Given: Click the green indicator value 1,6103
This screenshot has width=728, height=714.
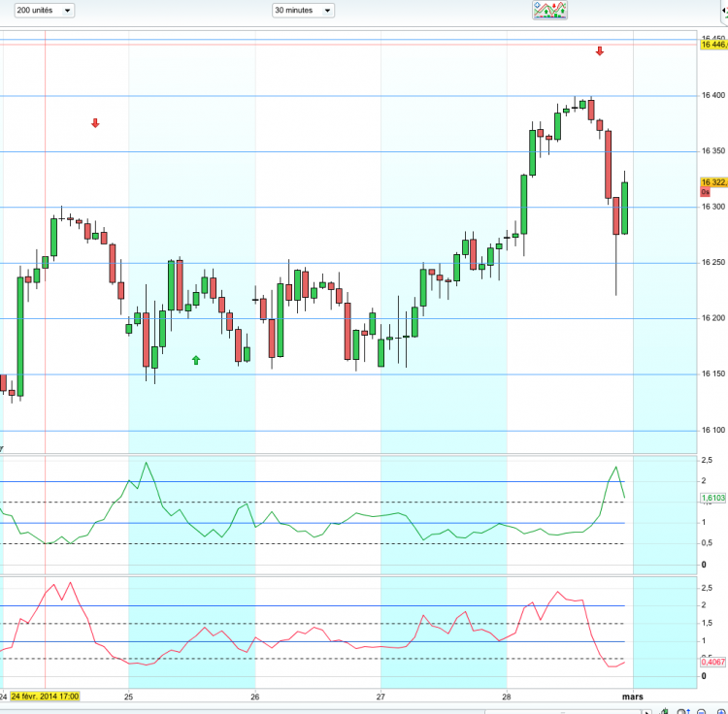Looking at the screenshot, I should pyautogui.click(x=712, y=498).
